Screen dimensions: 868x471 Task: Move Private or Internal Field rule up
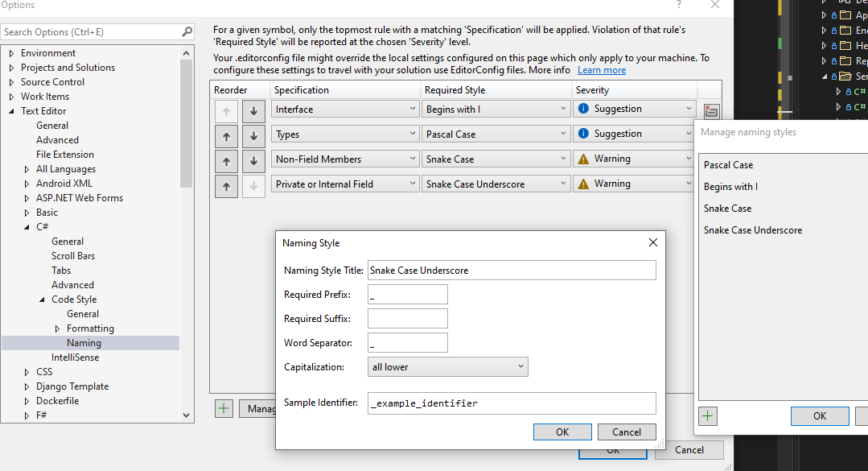coord(226,186)
